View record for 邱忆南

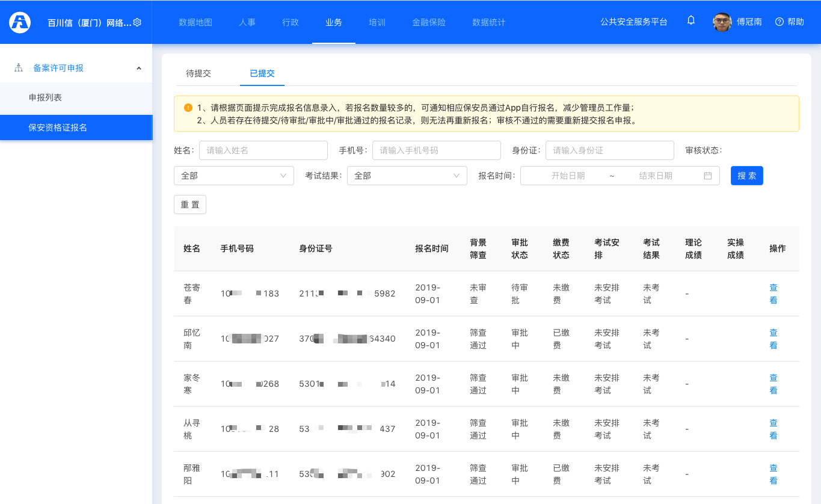tap(773, 339)
